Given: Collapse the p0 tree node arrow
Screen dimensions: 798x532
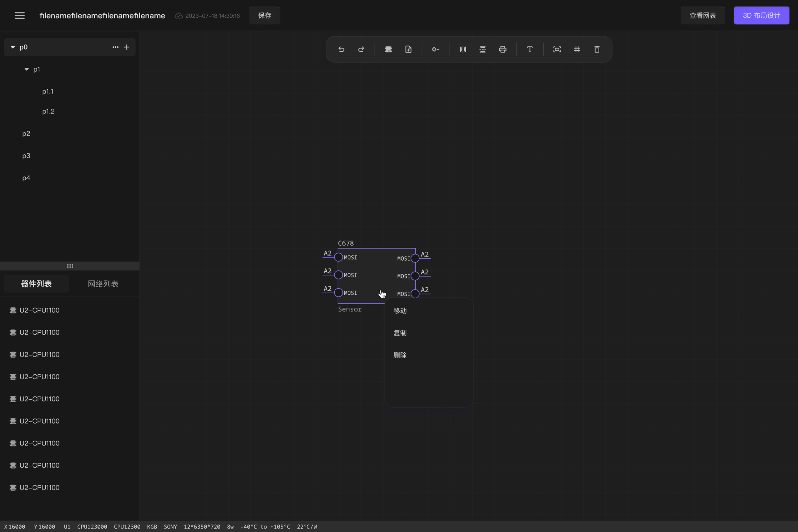Looking at the screenshot, I should 13,47.
